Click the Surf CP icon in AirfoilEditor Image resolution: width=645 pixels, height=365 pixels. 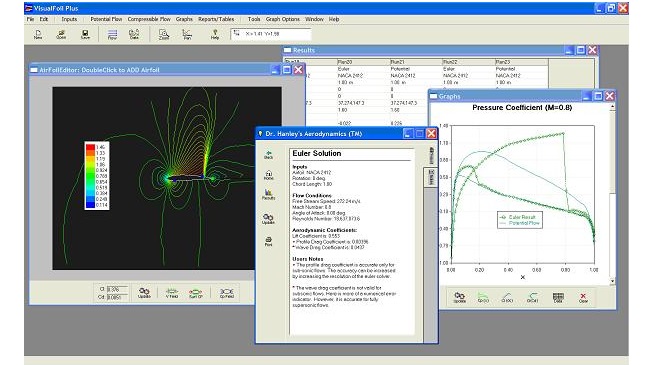(196, 293)
